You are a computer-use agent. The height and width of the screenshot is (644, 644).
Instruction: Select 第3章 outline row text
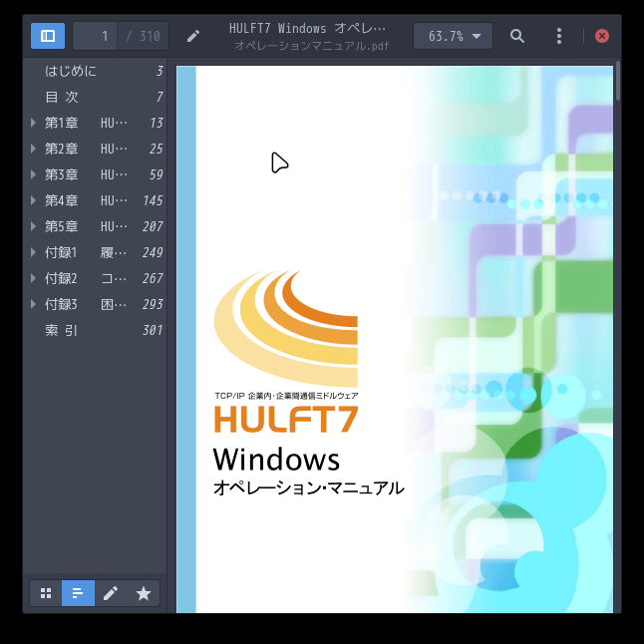[x=86, y=174]
